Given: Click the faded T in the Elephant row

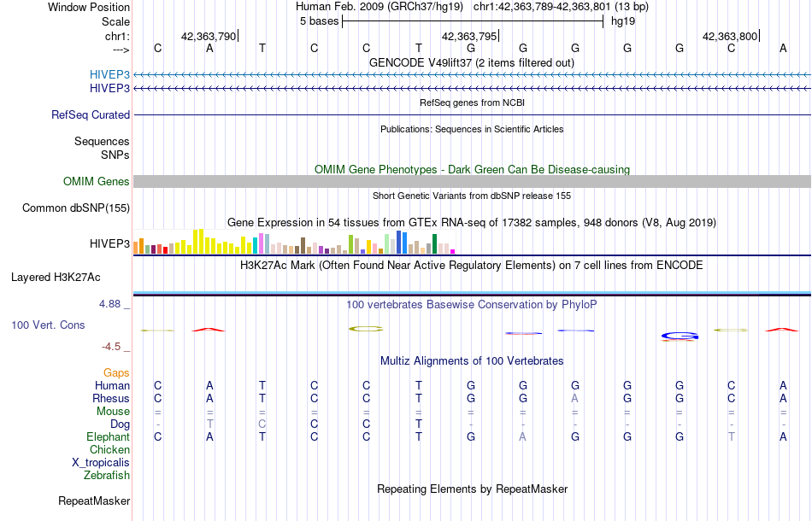Looking at the screenshot, I should [x=731, y=437].
